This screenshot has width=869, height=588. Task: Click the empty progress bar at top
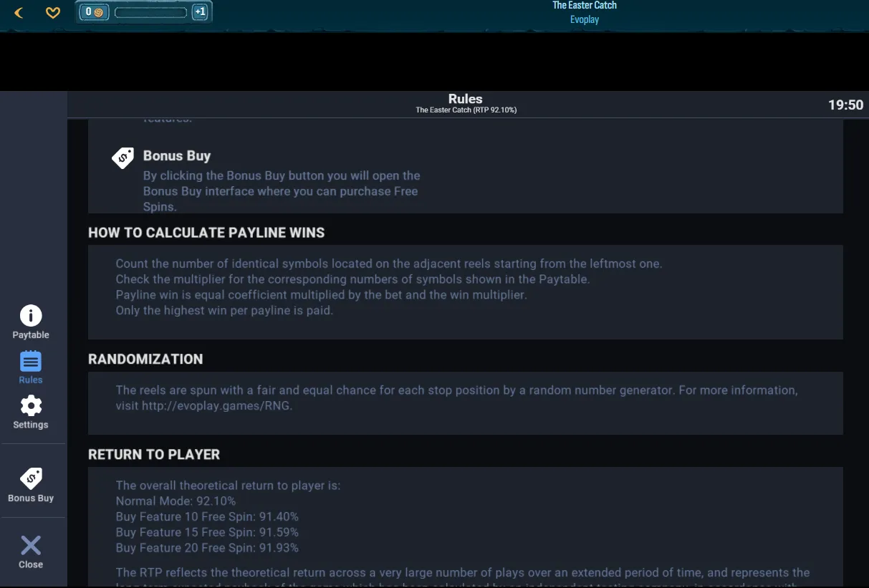point(150,12)
